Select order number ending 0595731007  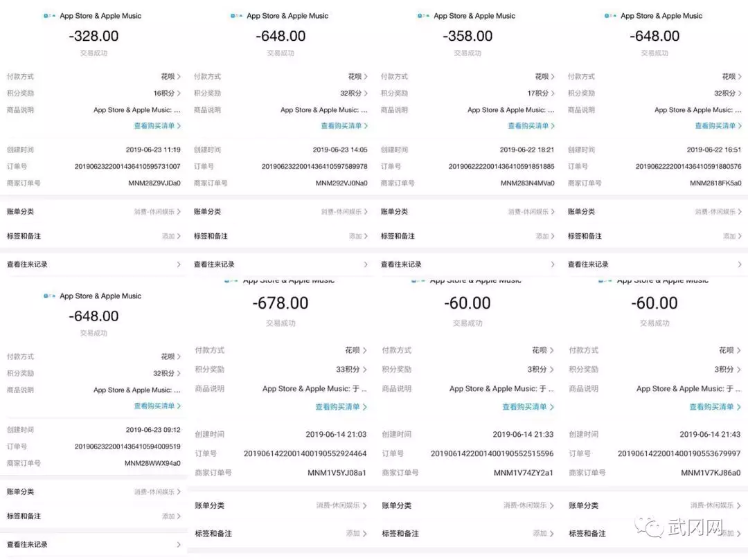click(127, 166)
